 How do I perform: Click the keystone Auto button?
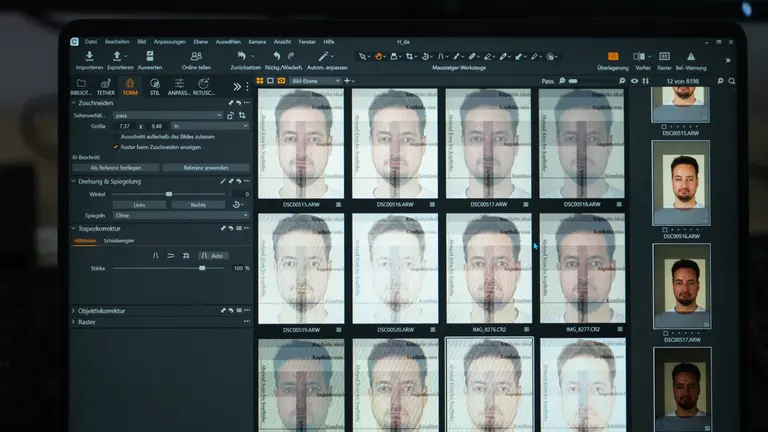click(x=212, y=256)
